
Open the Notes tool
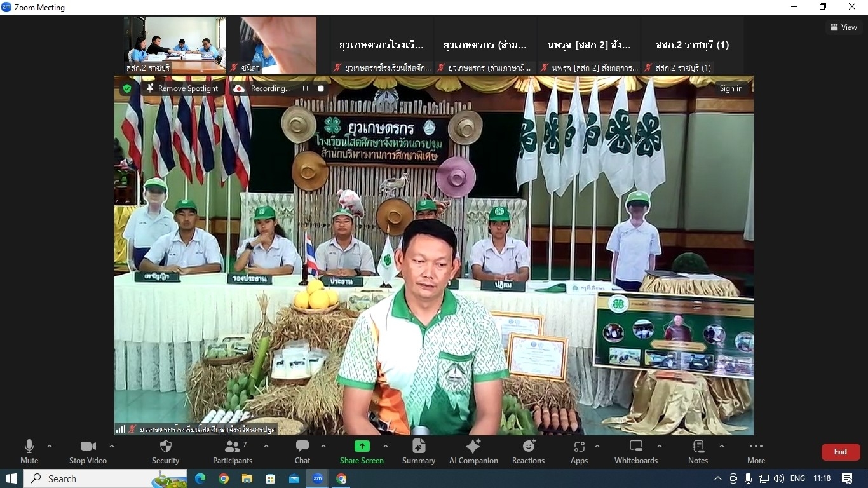[x=698, y=451]
